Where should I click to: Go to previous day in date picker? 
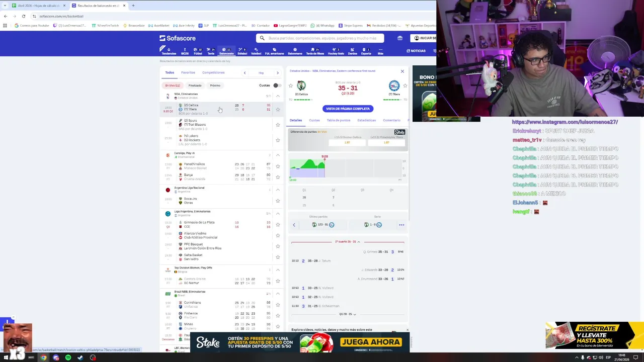[245, 73]
